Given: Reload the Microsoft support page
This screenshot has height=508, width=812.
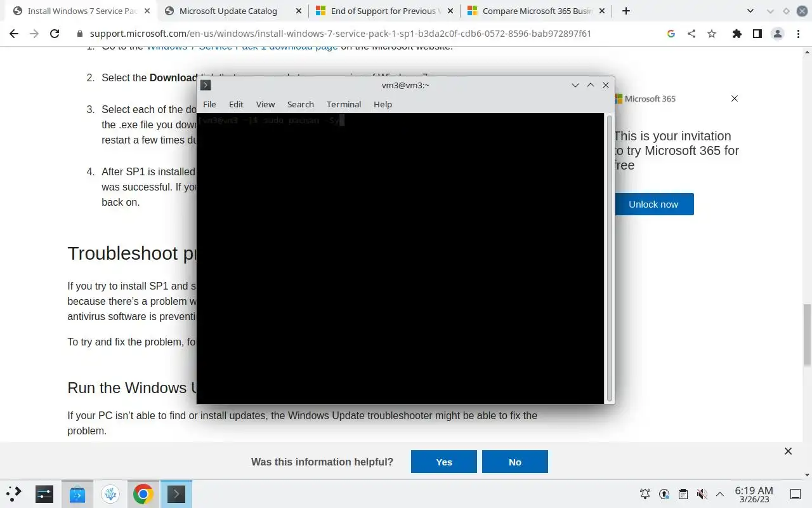Looking at the screenshot, I should coord(55,34).
